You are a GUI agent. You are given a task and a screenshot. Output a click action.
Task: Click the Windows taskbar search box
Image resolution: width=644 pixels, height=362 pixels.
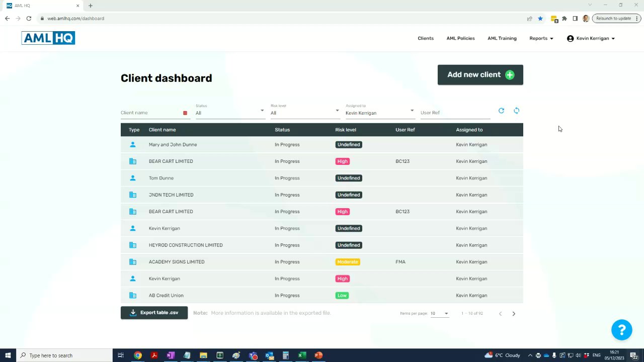[x=64, y=355]
